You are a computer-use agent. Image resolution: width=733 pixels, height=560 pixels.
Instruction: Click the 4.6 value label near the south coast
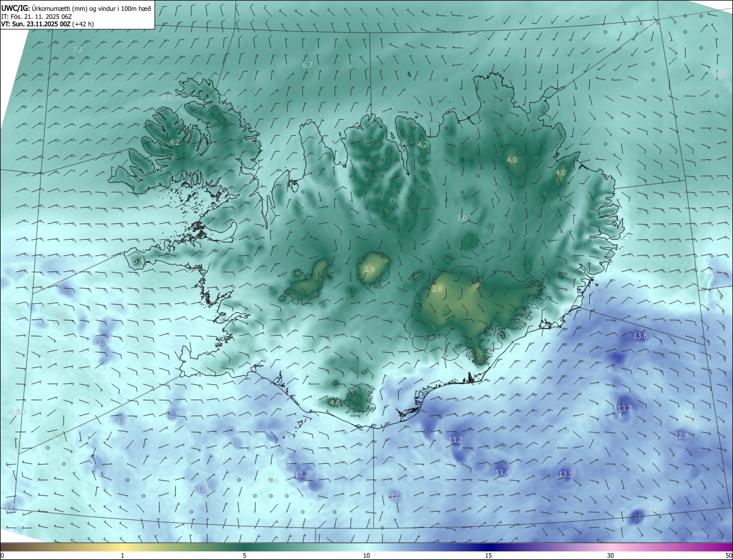[335, 403]
